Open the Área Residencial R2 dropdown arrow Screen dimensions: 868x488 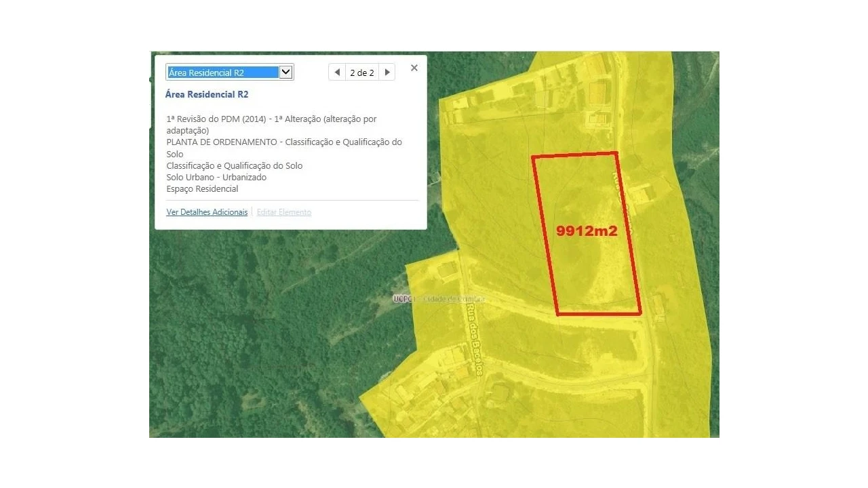click(285, 72)
